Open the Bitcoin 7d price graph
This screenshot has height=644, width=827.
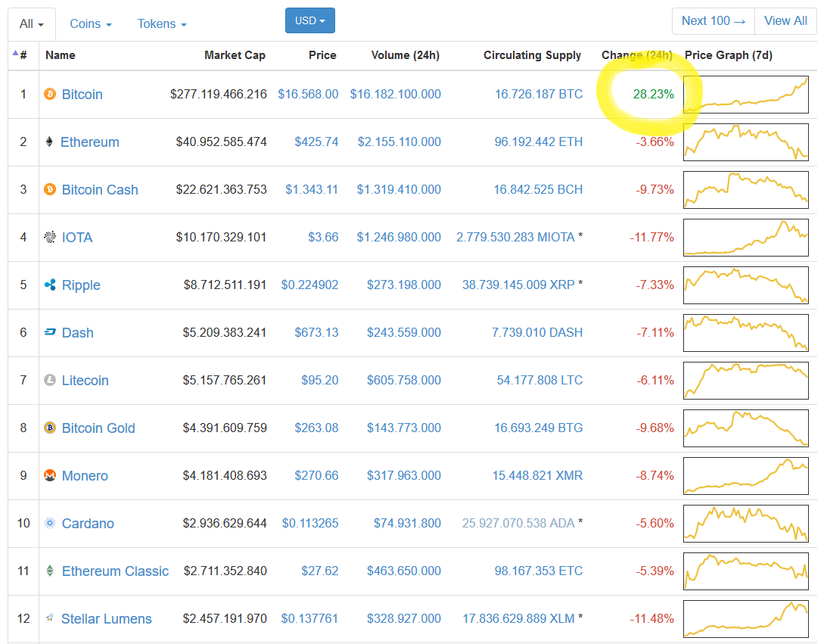(745, 95)
